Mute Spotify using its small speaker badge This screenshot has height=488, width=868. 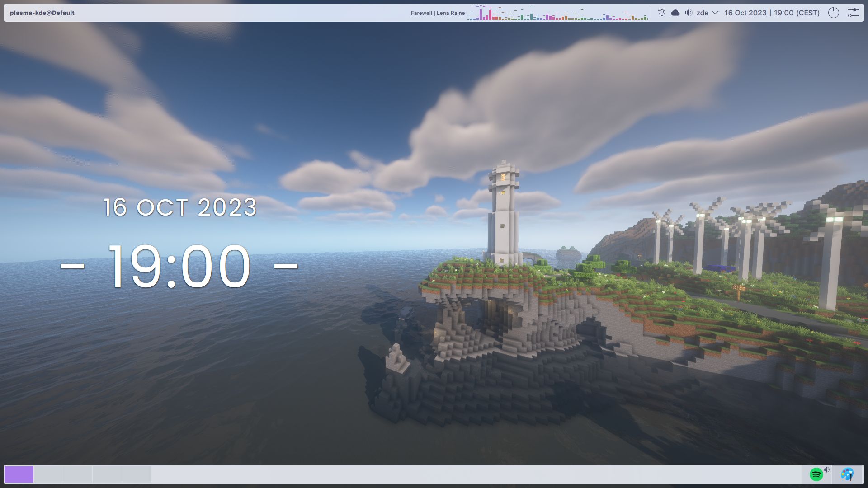pos(827,470)
